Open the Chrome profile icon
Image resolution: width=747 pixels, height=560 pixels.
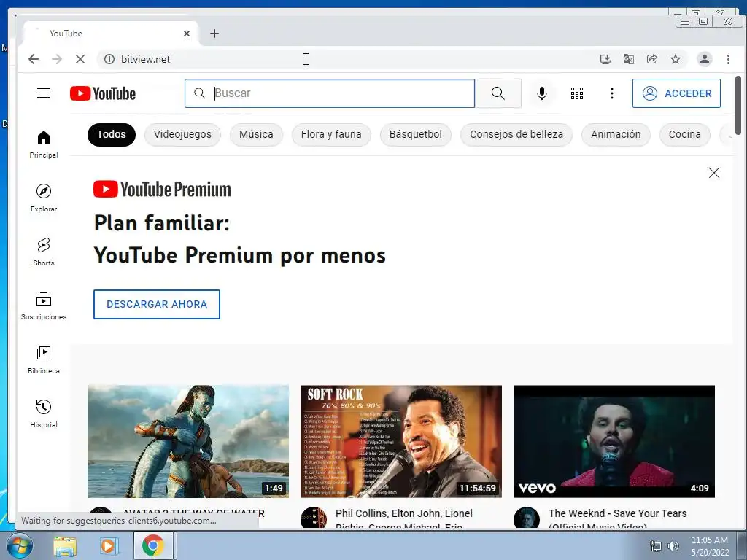point(704,59)
